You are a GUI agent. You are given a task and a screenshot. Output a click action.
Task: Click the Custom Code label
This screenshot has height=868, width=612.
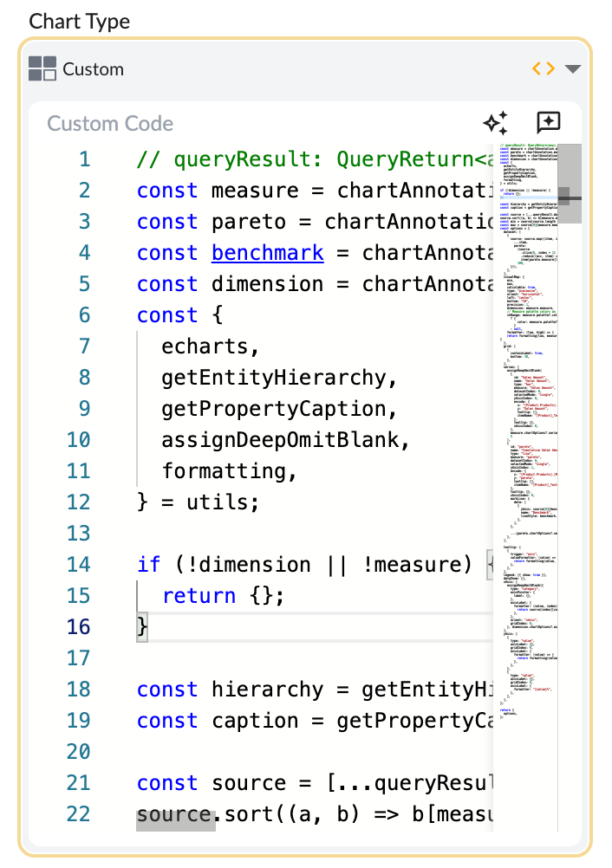[x=110, y=124]
